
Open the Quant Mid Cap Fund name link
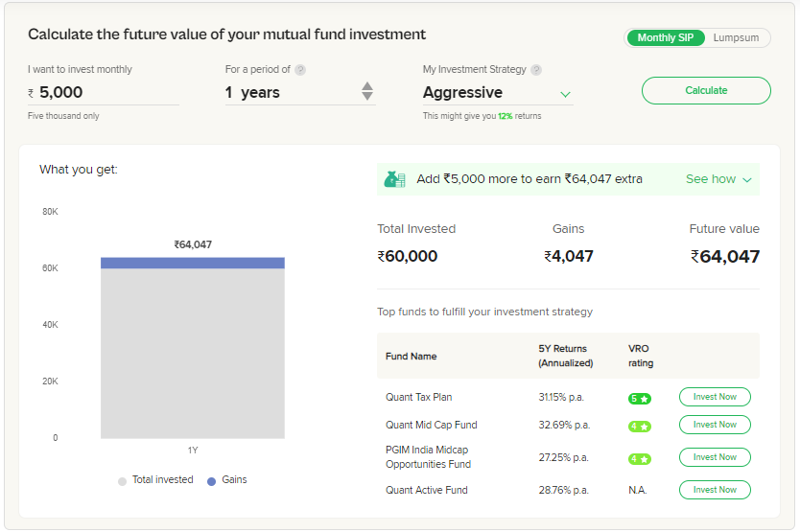click(431, 425)
